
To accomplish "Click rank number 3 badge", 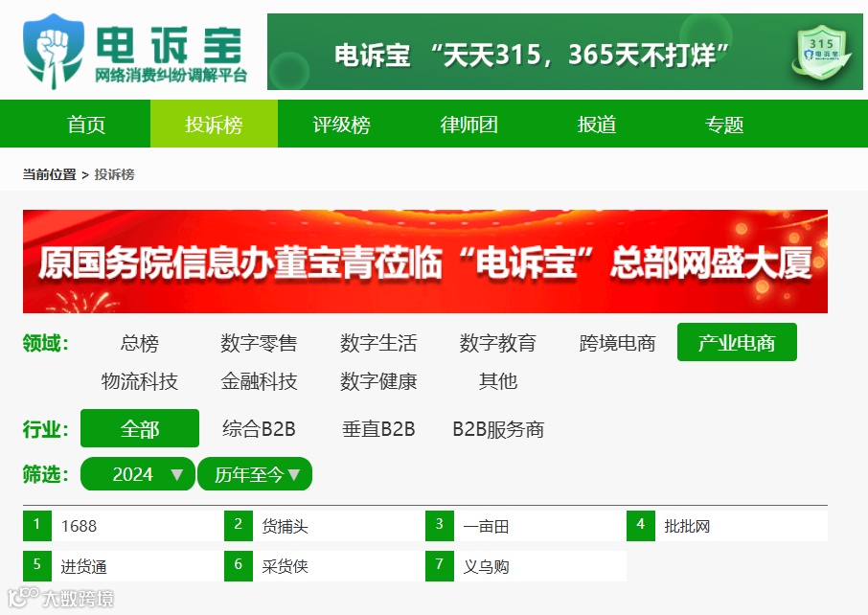I will tap(440, 525).
